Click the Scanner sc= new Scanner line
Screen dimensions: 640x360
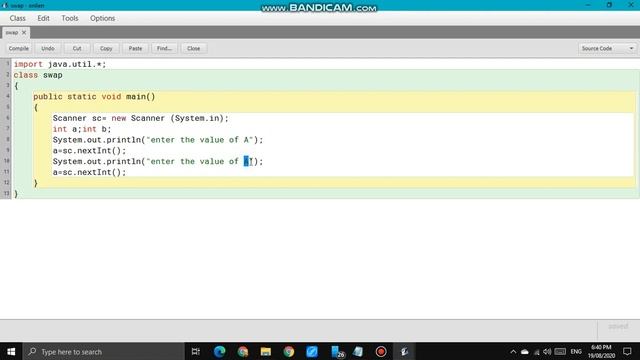point(140,118)
